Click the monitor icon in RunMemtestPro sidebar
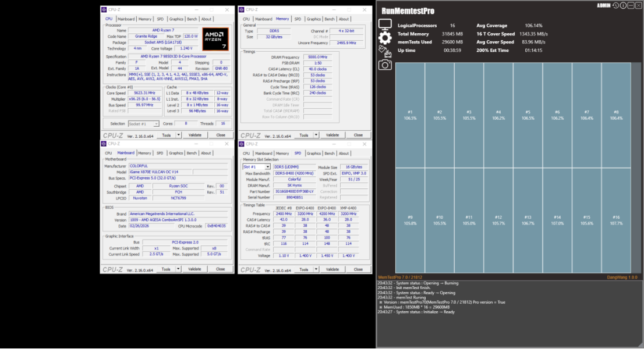The width and height of the screenshot is (644, 349). tap(385, 24)
